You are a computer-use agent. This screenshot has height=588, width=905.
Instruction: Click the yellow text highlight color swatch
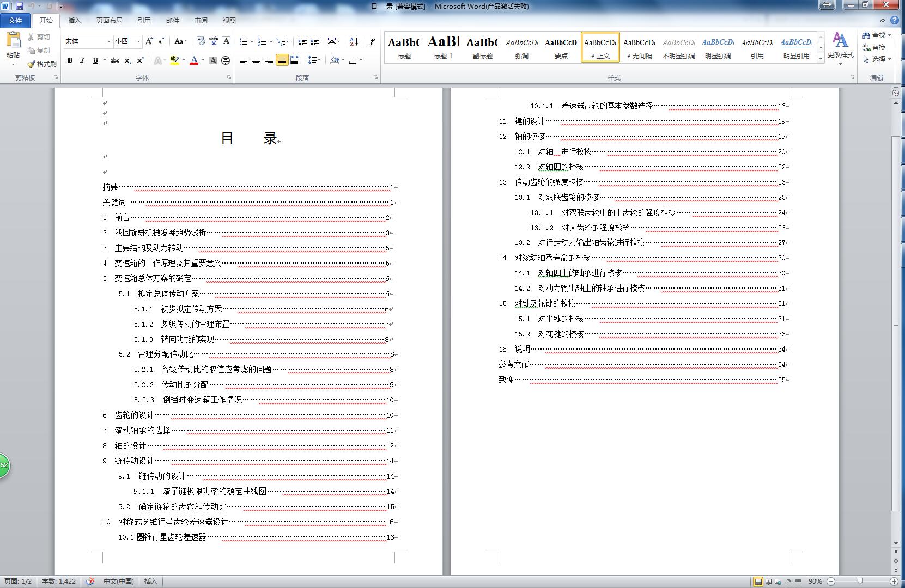174,60
